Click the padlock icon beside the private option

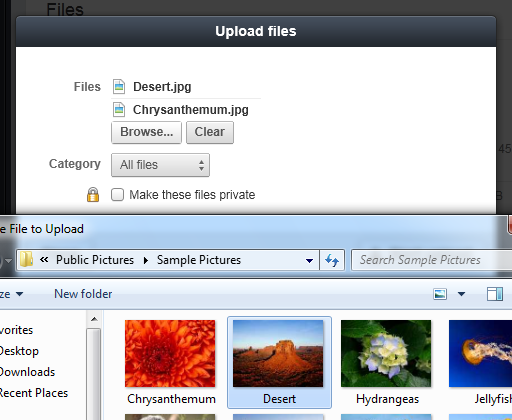[x=93, y=195]
